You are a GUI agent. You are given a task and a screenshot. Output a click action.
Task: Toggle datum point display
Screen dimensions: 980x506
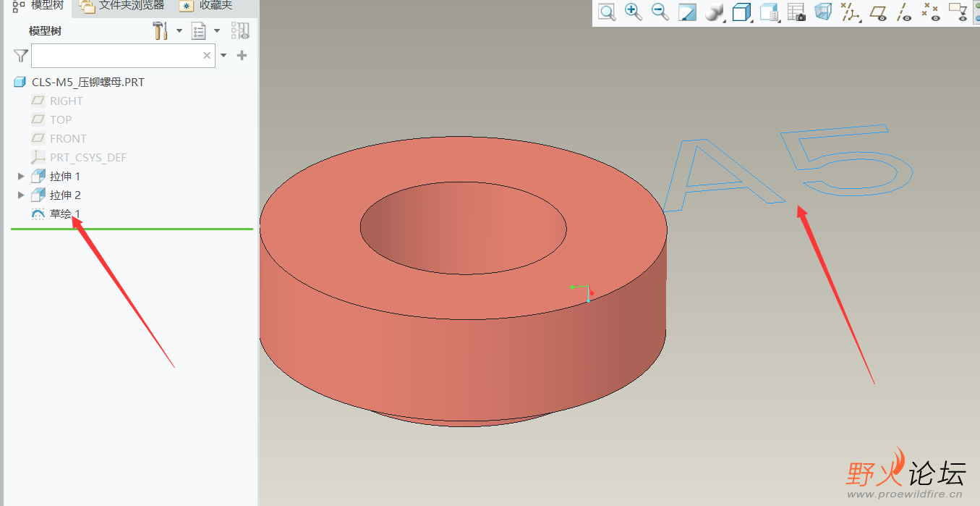coord(931,12)
